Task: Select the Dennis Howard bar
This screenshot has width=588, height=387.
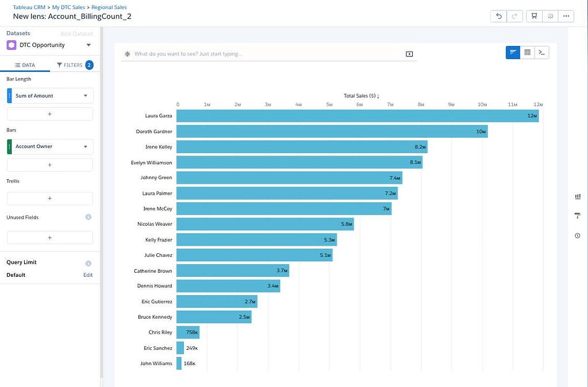Action: coord(229,286)
